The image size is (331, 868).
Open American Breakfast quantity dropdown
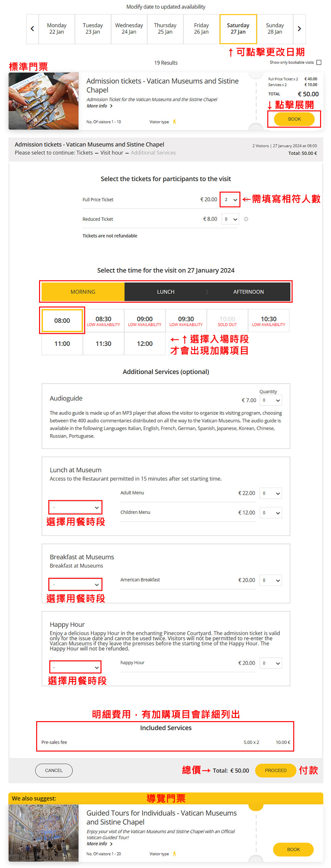coord(271,580)
